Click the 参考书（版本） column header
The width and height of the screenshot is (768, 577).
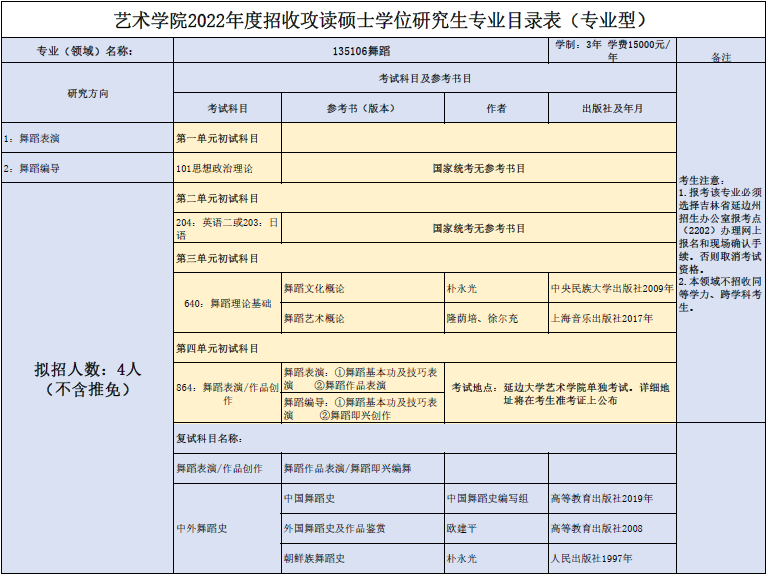[363, 108]
